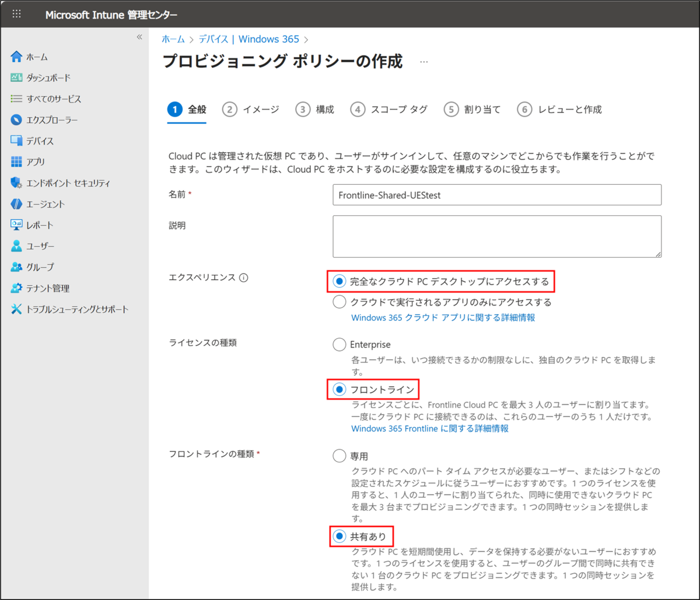Click the テナント管理 gear icon
The image size is (700, 600).
(x=16, y=288)
